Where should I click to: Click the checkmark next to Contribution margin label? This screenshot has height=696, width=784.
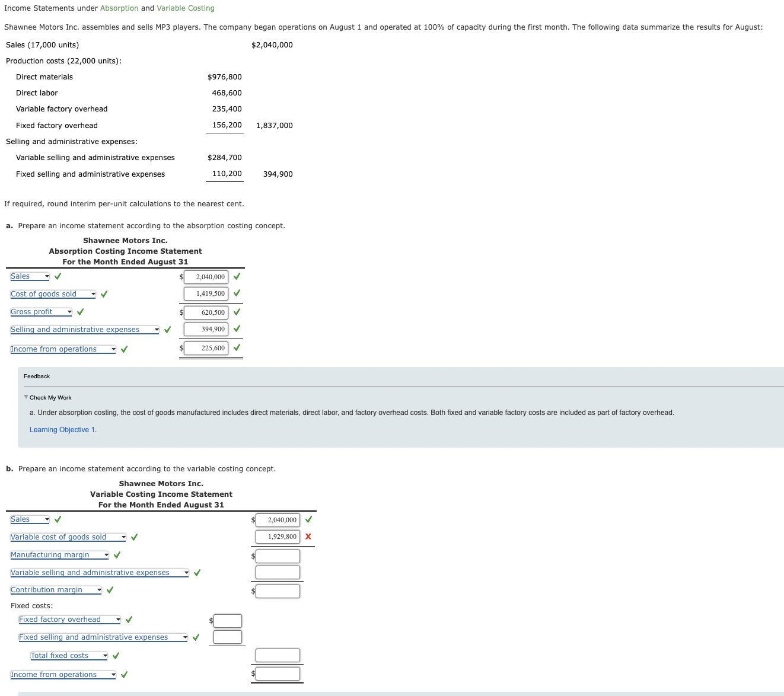(109, 589)
